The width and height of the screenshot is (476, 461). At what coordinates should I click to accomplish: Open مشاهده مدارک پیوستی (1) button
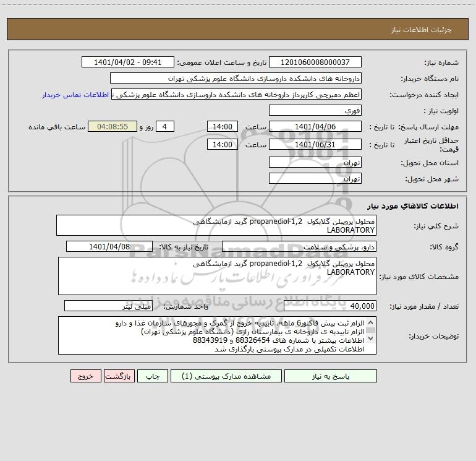click(x=226, y=376)
